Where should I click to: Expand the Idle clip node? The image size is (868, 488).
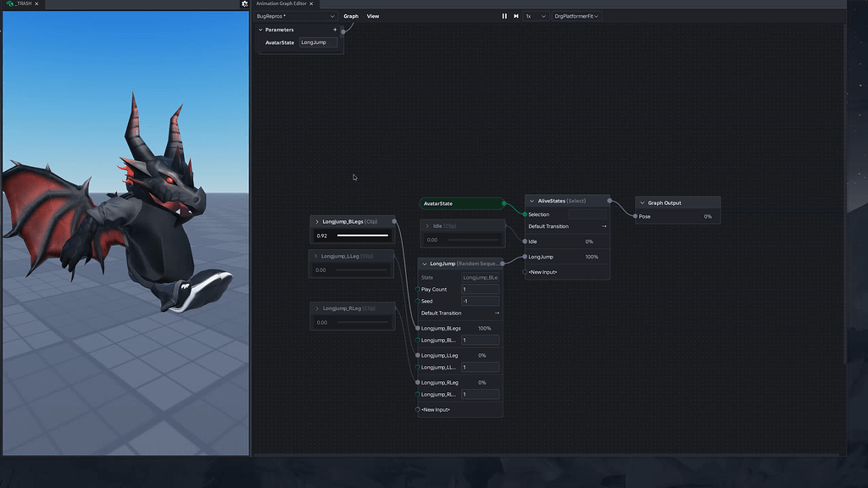(x=427, y=225)
